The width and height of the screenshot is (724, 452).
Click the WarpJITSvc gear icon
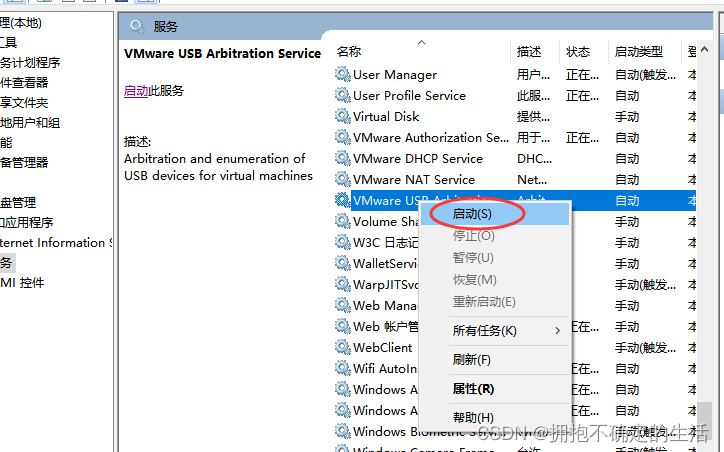[343, 284]
